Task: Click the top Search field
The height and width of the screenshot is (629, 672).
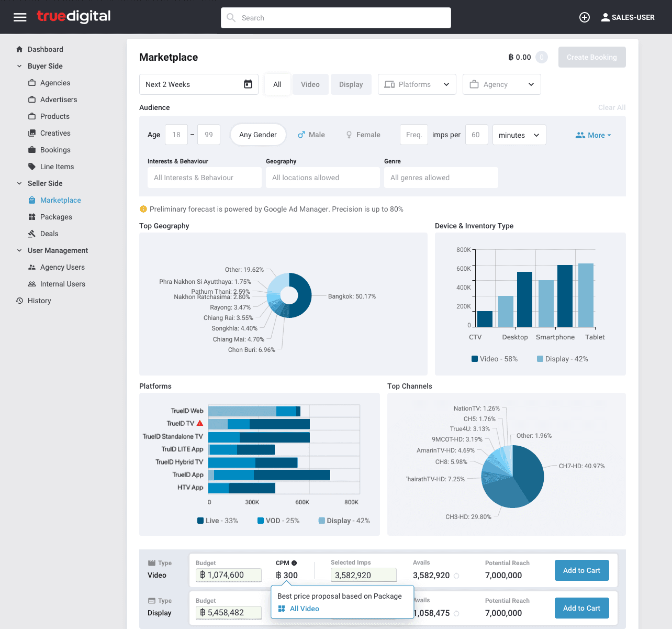Action: [336, 18]
